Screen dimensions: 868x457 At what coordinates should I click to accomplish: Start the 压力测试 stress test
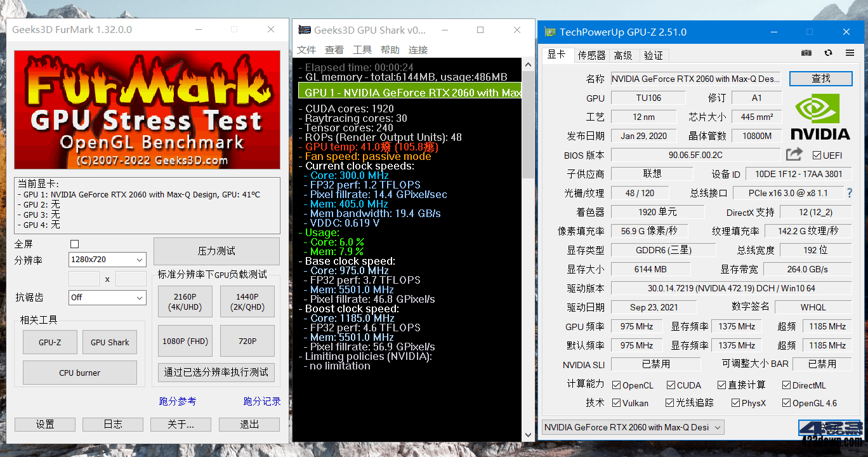216,251
